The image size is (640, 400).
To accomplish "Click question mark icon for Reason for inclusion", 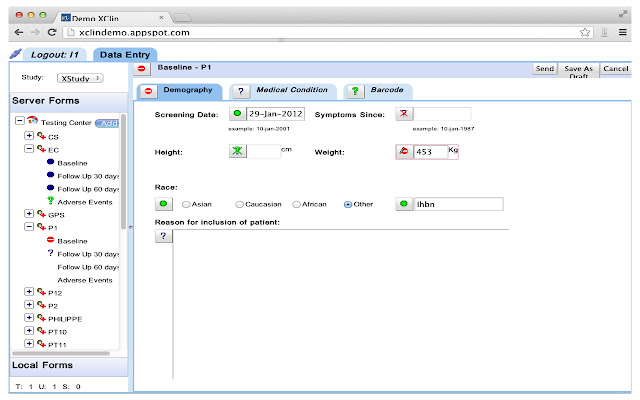I will click(x=163, y=236).
